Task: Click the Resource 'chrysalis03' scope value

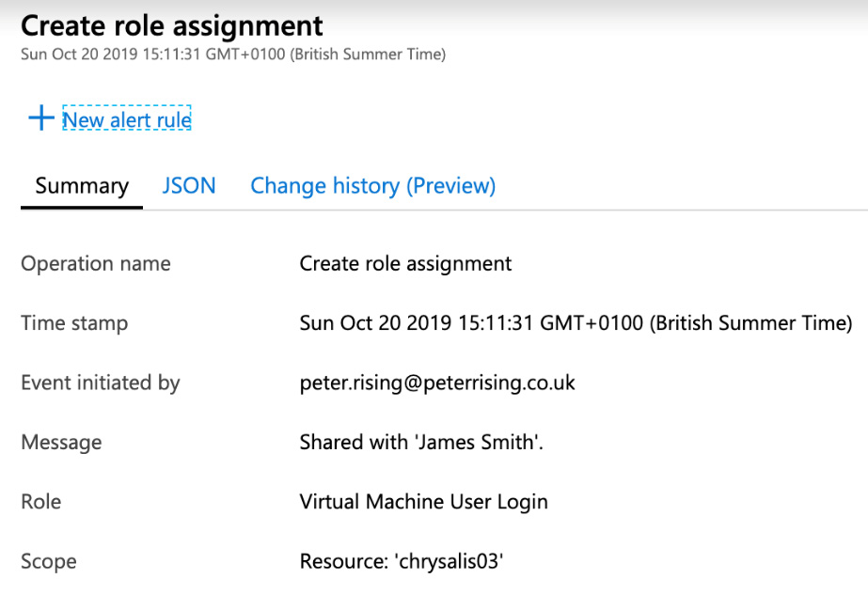Action: pyautogui.click(x=402, y=562)
